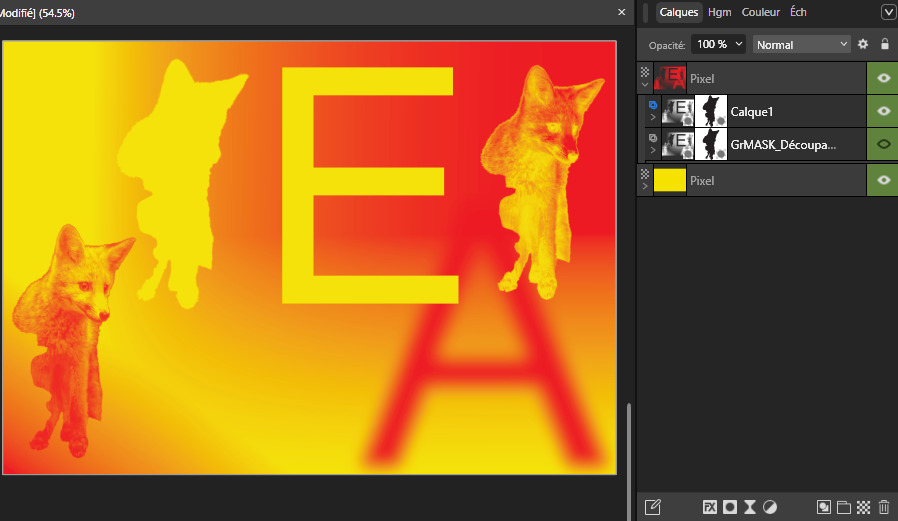This screenshot has height=521, width=898.
Task: Delete selected layer with trash icon
Action: pyautogui.click(x=884, y=507)
